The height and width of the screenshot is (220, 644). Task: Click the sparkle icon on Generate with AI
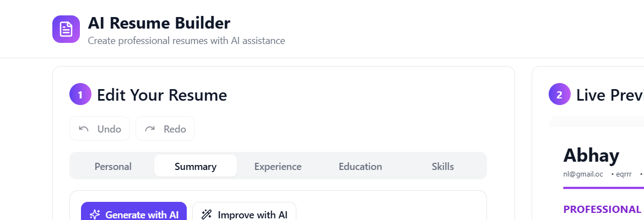coord(95,215)
